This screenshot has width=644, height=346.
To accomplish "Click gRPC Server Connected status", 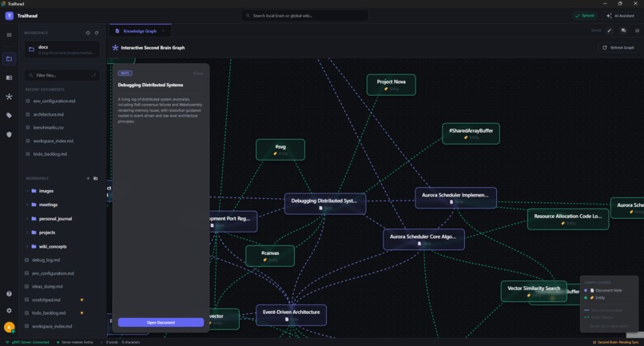I will click(27, 342).
